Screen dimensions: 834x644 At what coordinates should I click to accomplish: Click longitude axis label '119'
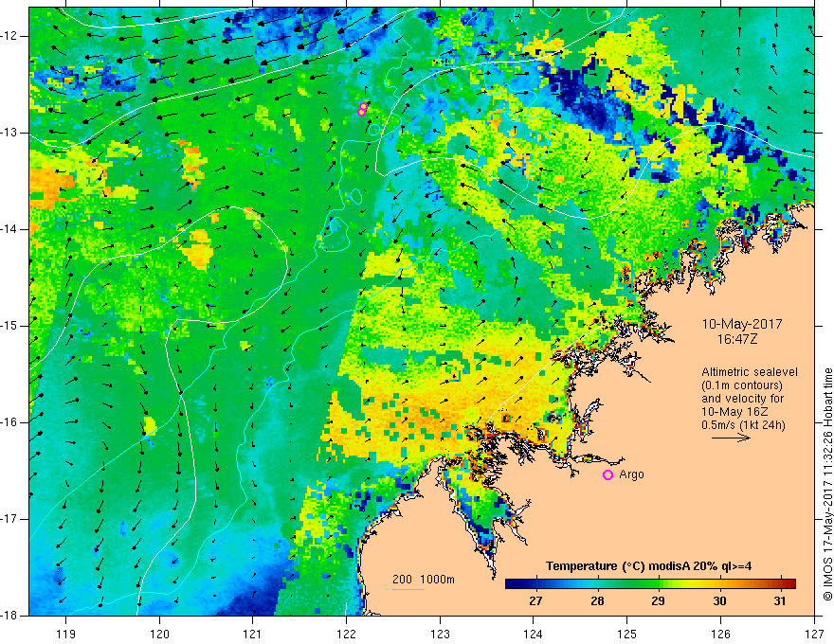pos(66,634)
